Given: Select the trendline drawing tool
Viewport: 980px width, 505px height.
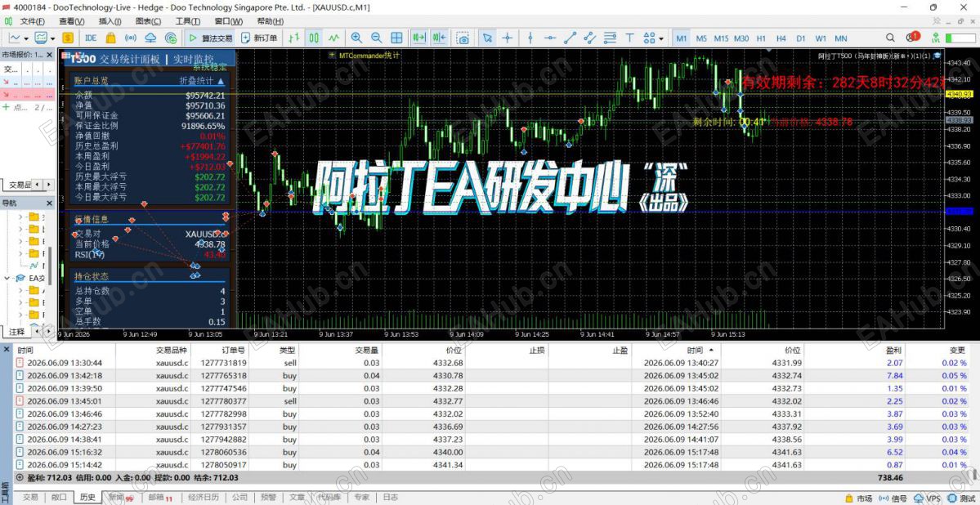Looking at the screenshot, I should [570, 38].
